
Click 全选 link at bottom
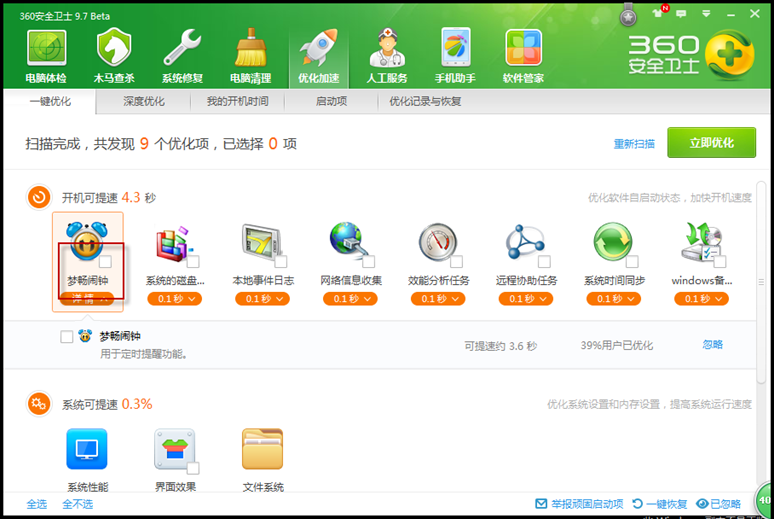pos(37,504)
